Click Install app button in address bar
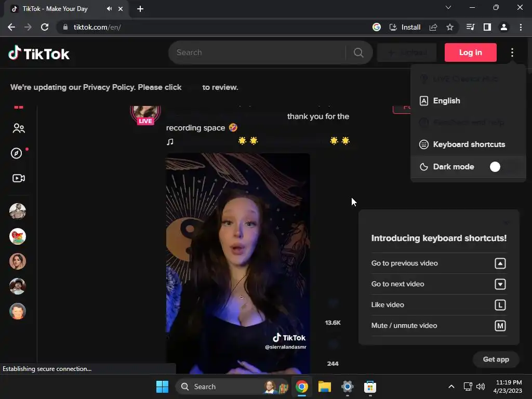 coord(405,27)
